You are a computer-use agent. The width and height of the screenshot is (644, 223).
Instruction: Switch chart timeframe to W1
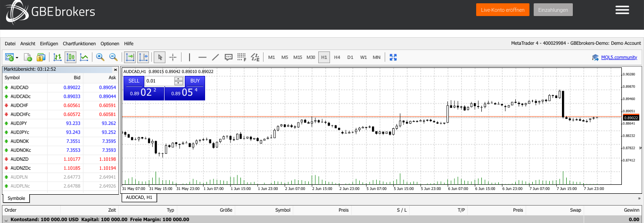point(363,58)
